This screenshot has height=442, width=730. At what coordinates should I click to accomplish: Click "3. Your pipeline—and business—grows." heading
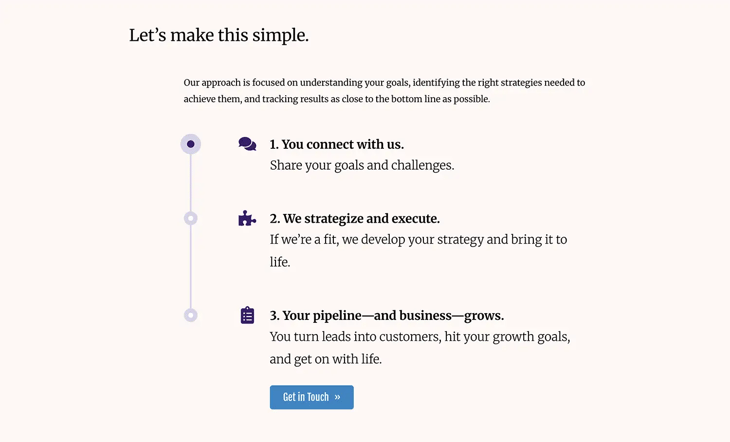point(387,315)
